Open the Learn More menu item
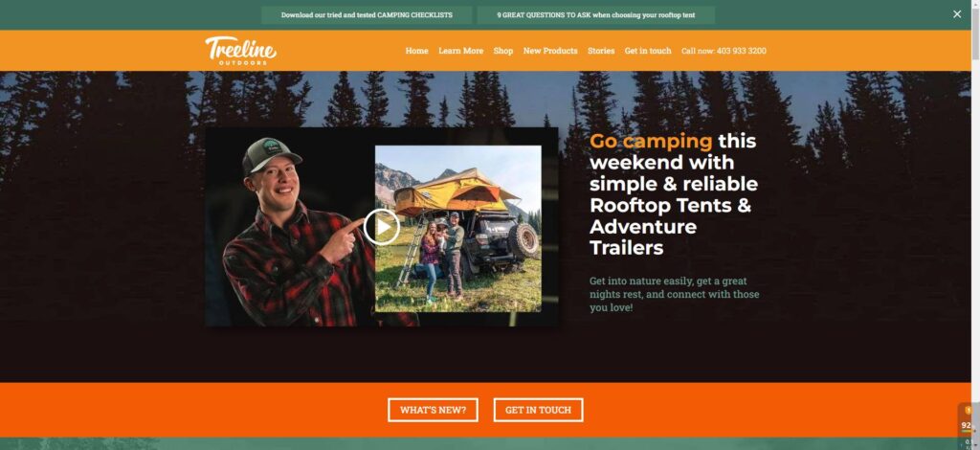Image resolution: width=980 pixels, height=450 pixels. tap(460, 51)
